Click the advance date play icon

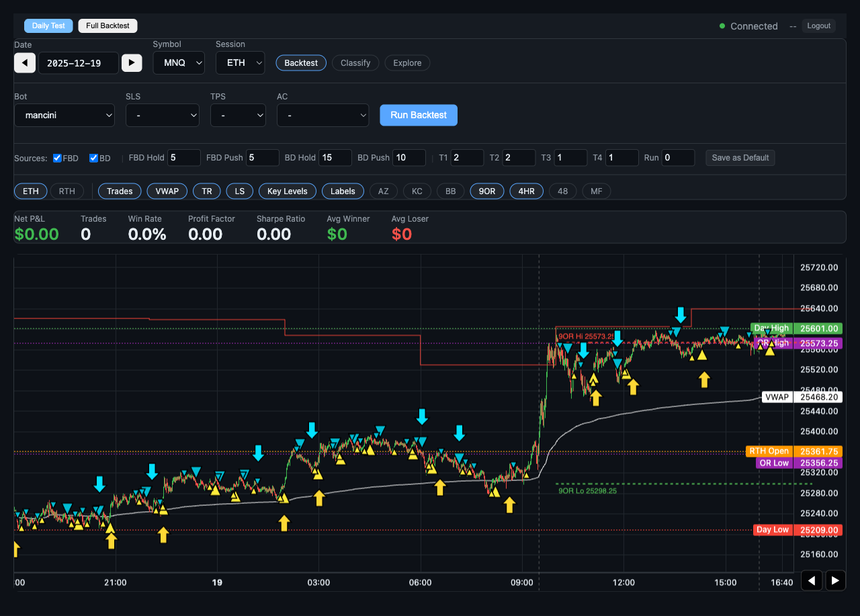pos(132,62)
